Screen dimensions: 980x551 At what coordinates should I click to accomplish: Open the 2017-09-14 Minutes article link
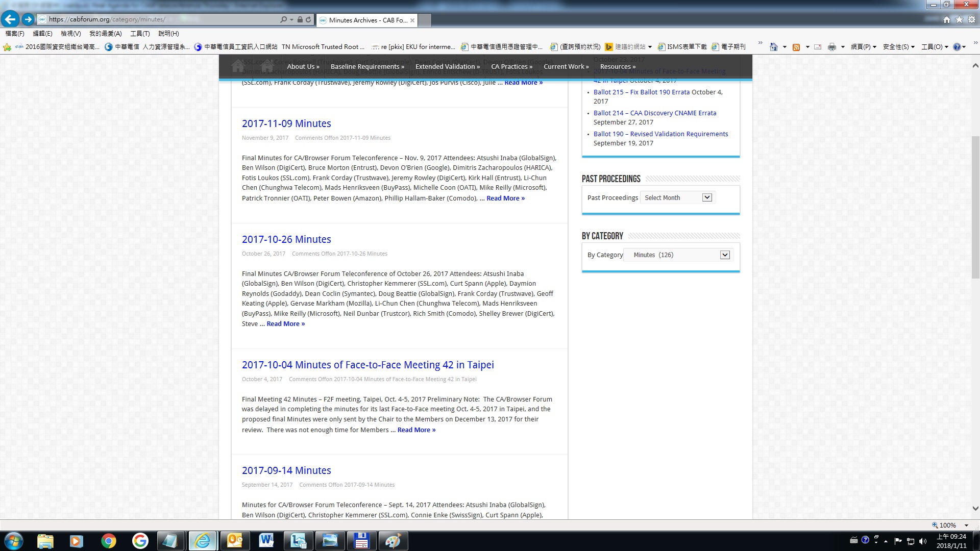[x=286, y=470]
